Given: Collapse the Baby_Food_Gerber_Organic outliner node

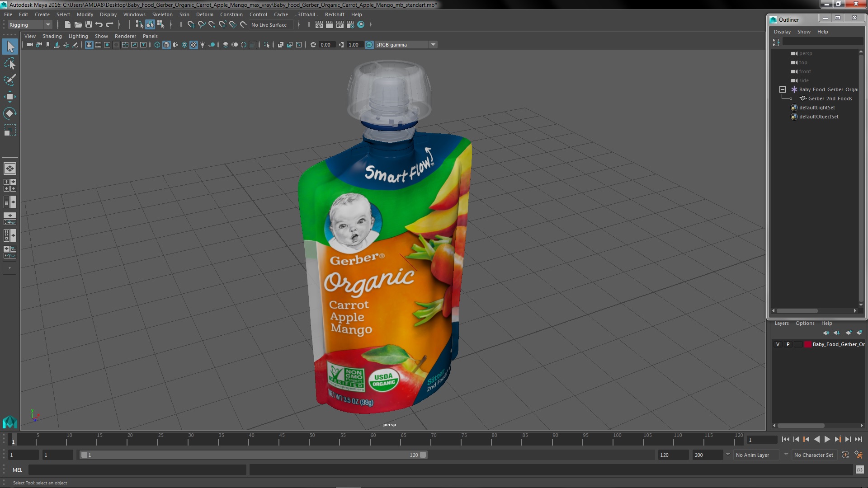Looking at the screenshot, I should [x=783, y=89].
